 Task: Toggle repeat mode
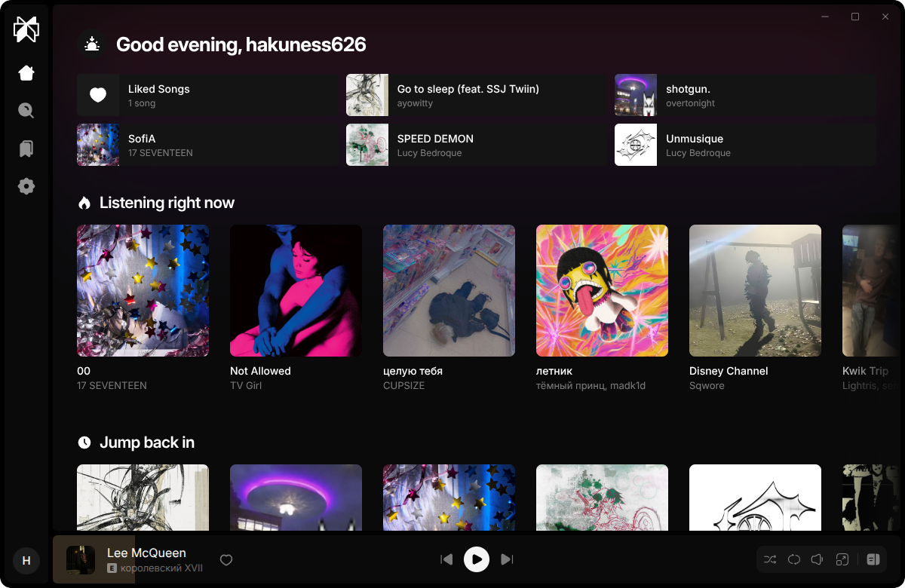[x=794, y=559]
